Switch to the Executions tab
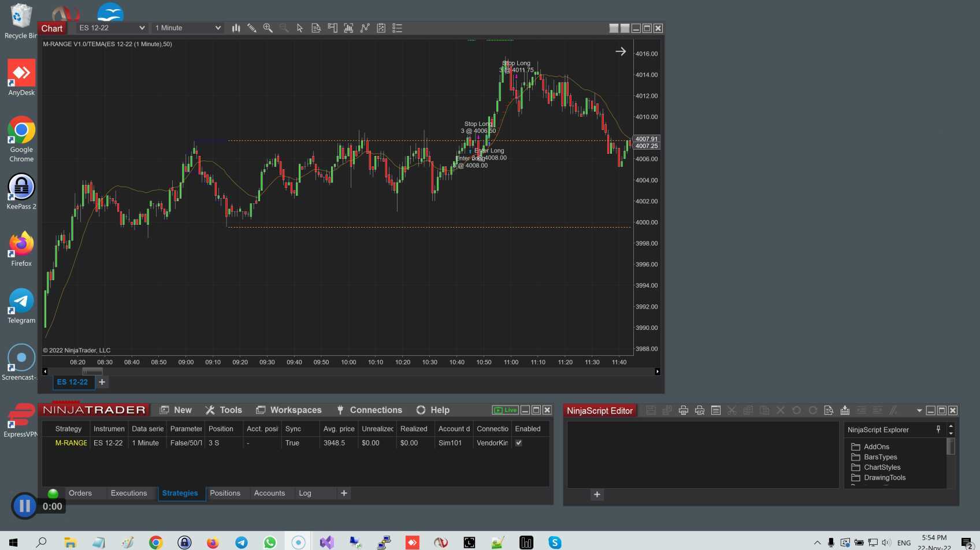 (129, 493)
